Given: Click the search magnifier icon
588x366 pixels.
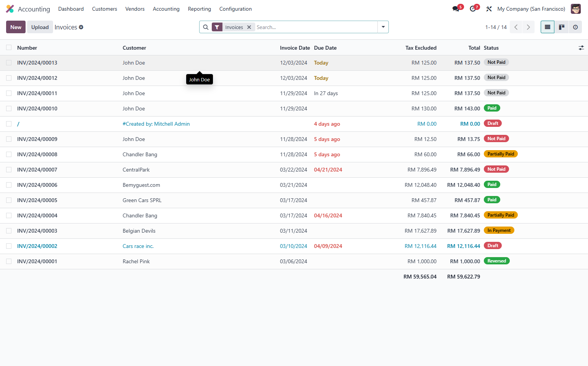Looking at the screenshot, I should pos(206,27).
